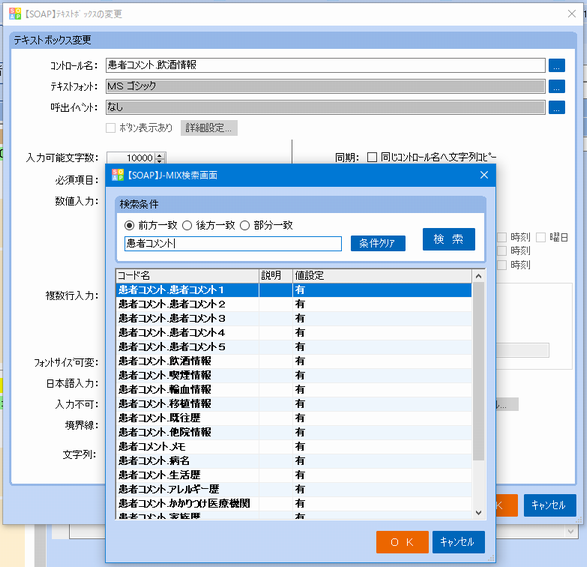Viewport: 587px width, 567px height.
Task: Select row 患者コメント.アレルギー歴
Action: pos(294,489)
